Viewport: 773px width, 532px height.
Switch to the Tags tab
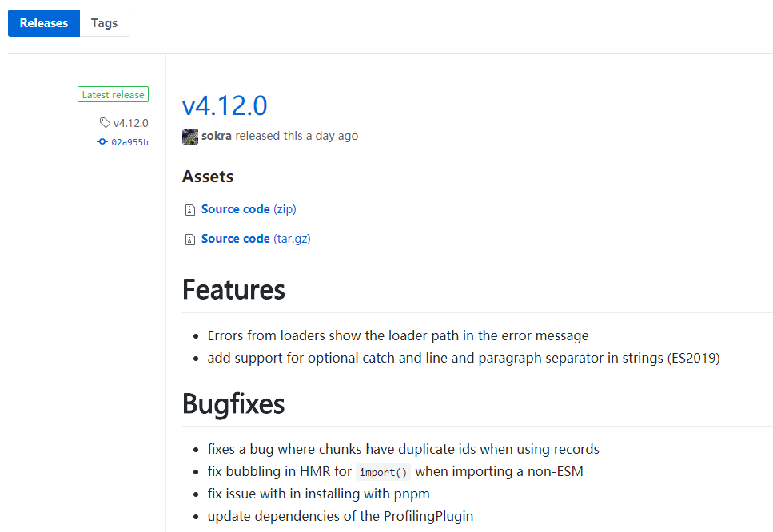coord(105,23)
